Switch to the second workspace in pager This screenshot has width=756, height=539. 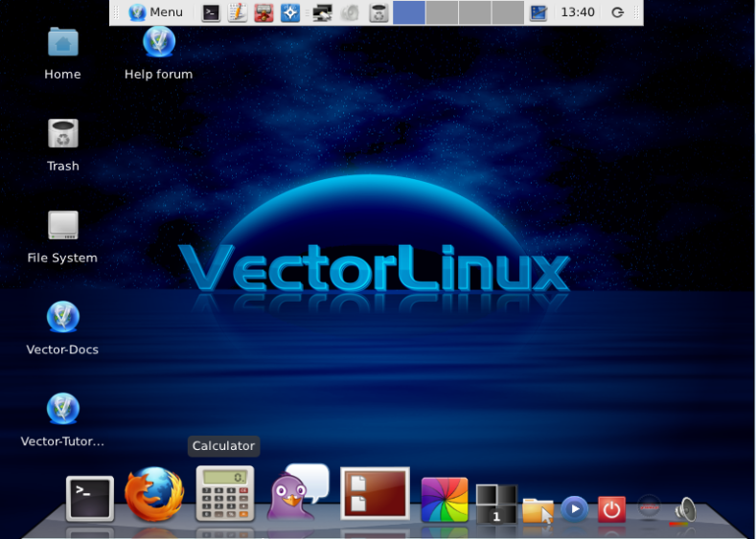[442, 12]
